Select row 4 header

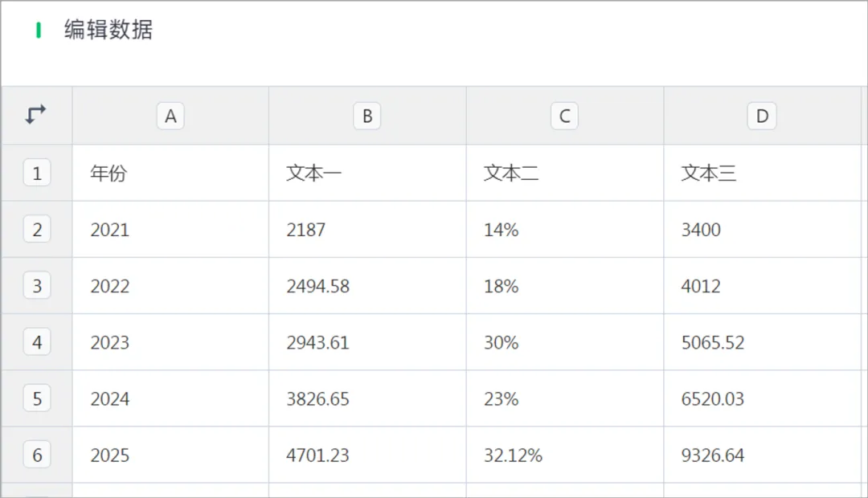[x=37, y=342]
